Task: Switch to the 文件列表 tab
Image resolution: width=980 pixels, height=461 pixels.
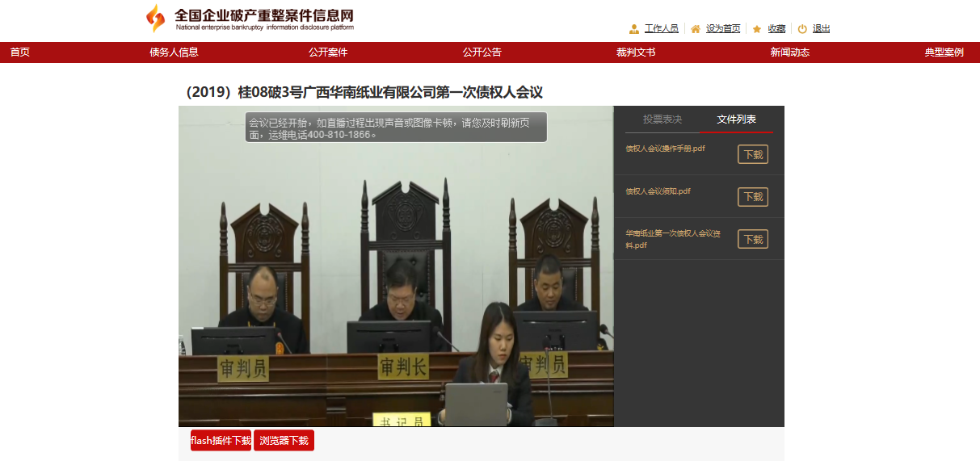Action: pos(737,119)
